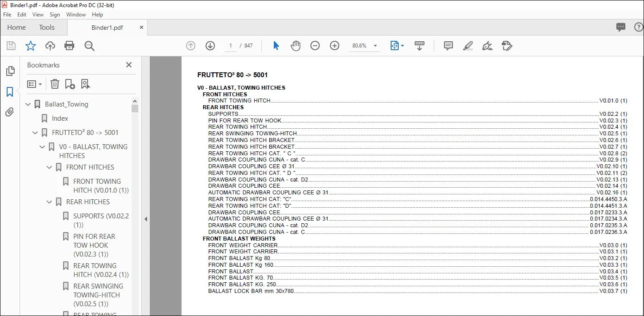Open the notifications chat icon

point(621,28)
